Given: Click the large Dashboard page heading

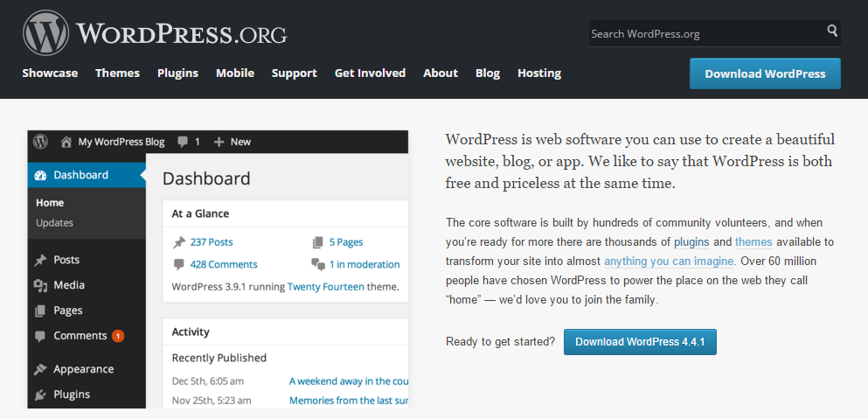Looking at the screenshot, I should click(x=206, y=178).
